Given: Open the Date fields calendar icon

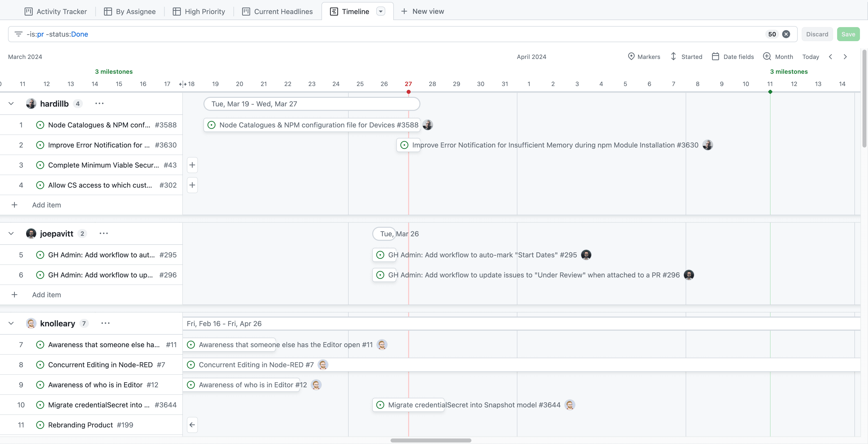Looking at the screenshot, I should [716, 56].
